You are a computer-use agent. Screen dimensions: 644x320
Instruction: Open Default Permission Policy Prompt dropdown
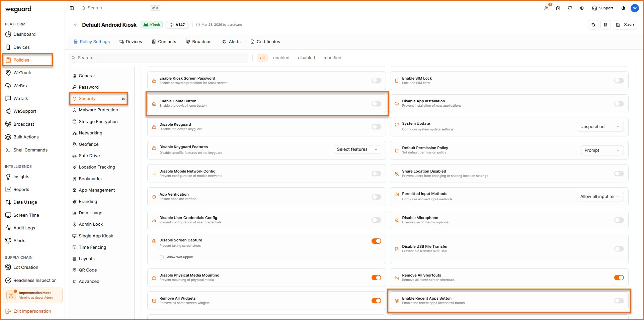(602, 150)
